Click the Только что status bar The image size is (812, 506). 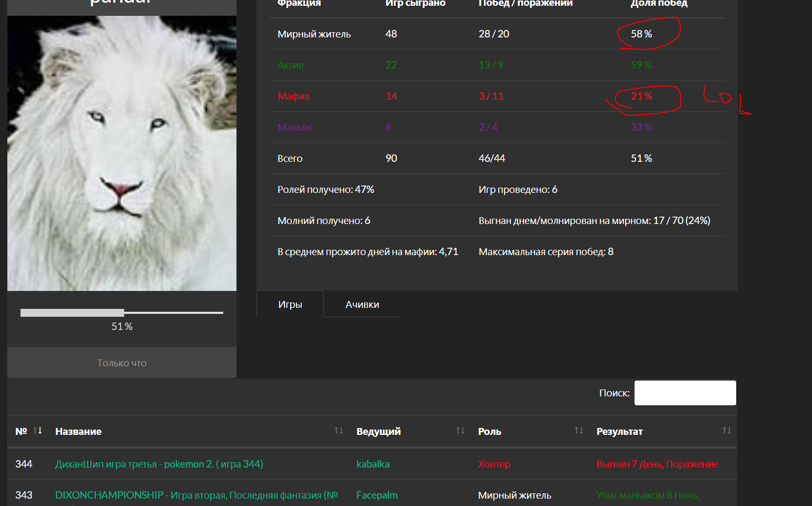coord(122,363)
